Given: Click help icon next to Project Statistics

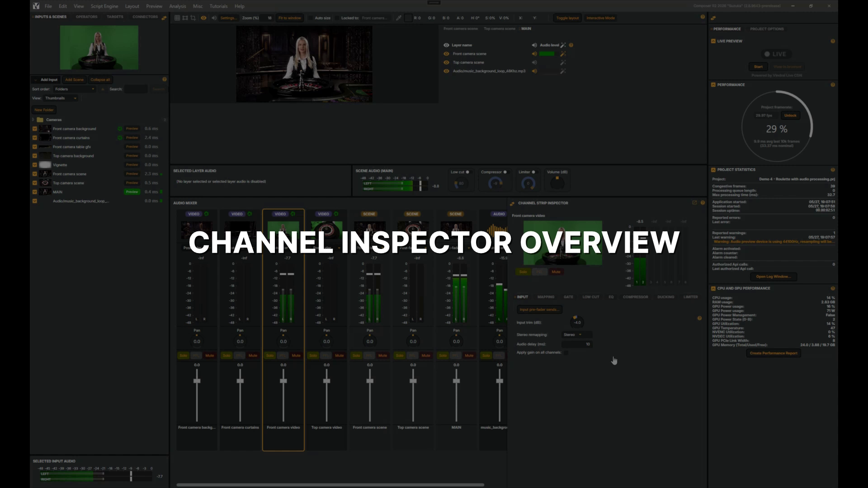Looking at the screenshot, I should pyautogui.click(x=833, y=170).
